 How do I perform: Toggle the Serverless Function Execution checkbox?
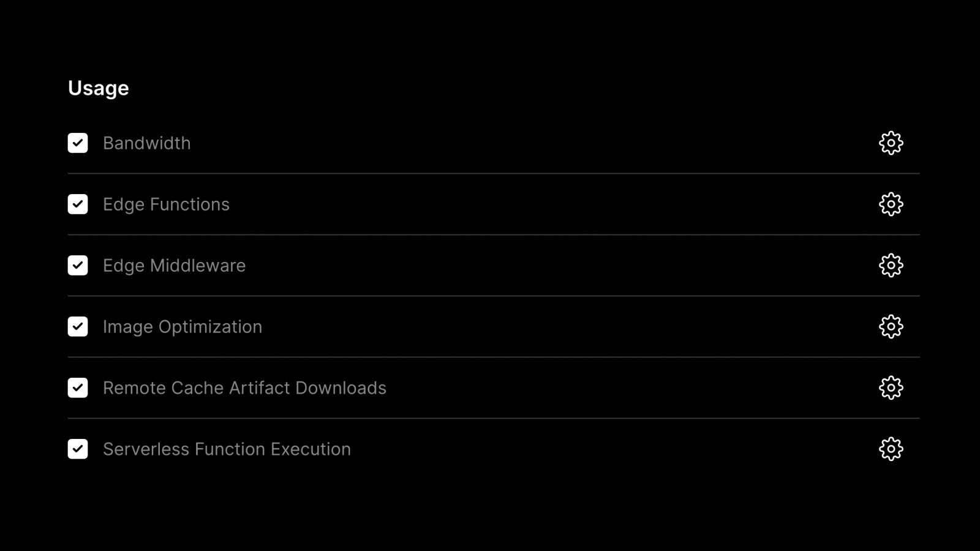78,449
